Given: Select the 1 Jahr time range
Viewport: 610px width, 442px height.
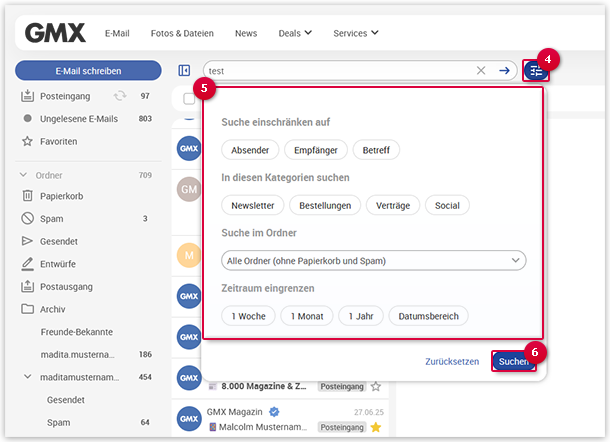Looking at the screenshot, I should click(x=361, y=316).
